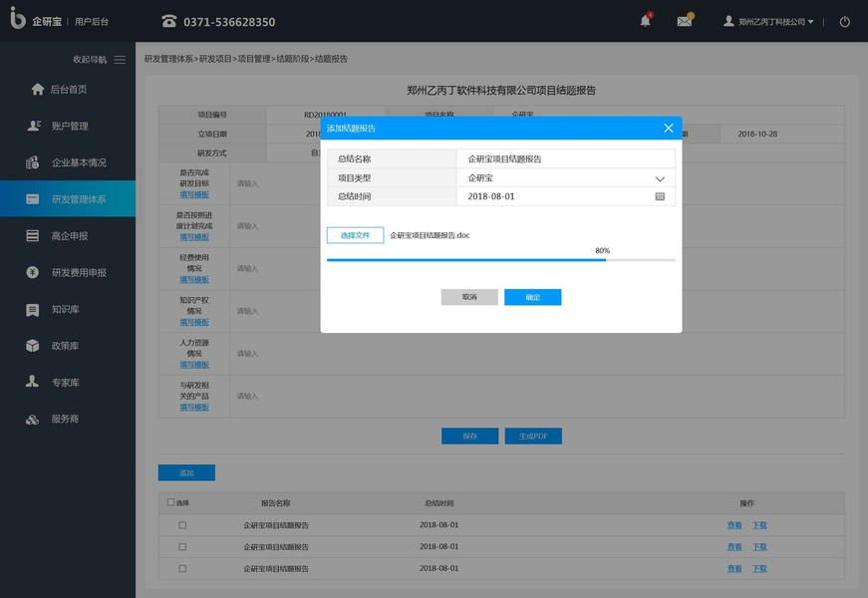Click 选择文件 button in dialog
868x598 pixels.
pos(355,235)
